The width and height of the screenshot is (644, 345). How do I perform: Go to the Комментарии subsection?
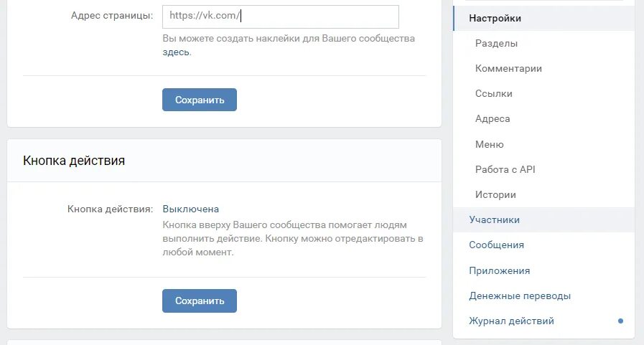[x=508, y=68]
